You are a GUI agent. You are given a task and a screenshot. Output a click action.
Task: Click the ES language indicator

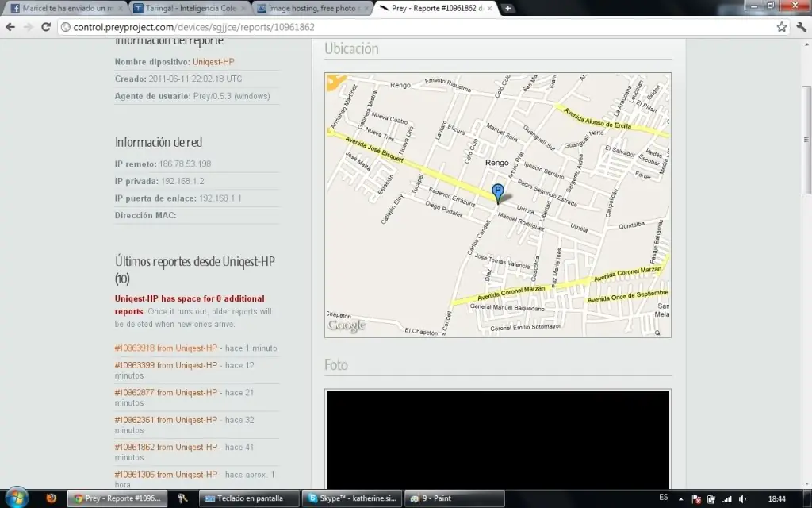pos(664,498)
